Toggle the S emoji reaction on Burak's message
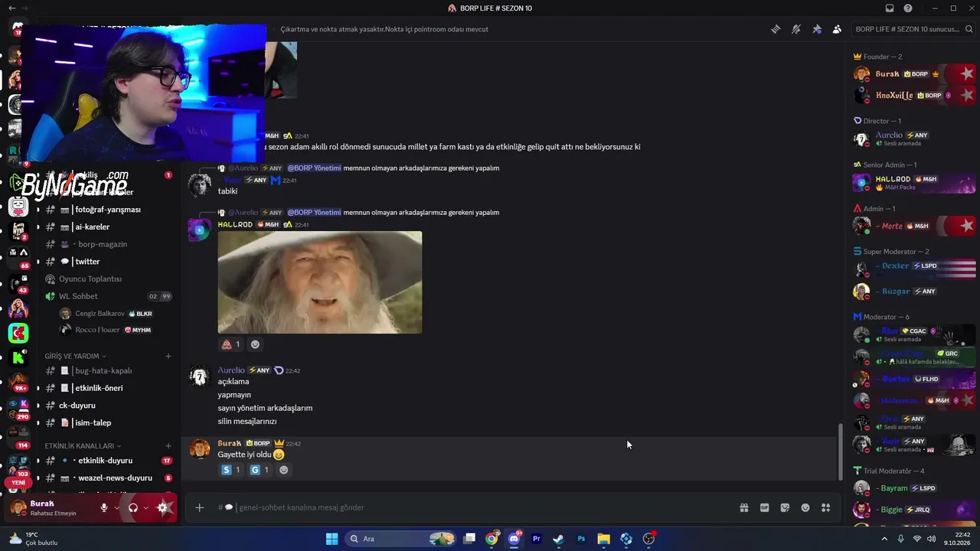This screenshot has width=980, height=551. (x=231, y=470)
